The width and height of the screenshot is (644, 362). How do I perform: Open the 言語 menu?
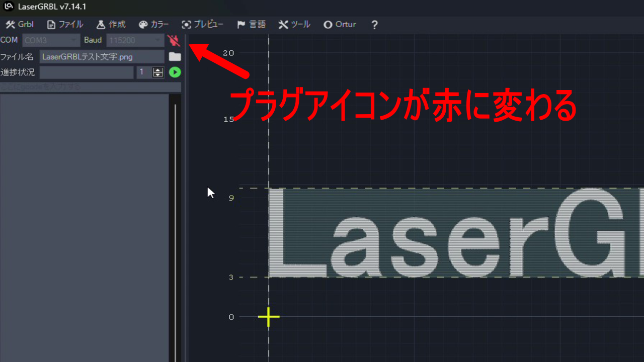[x=251, y=24]
